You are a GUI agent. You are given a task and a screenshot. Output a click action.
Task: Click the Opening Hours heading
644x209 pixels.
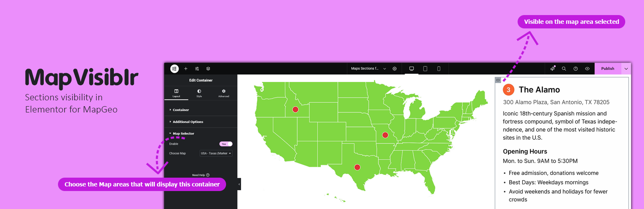click(x=525, y=151)
